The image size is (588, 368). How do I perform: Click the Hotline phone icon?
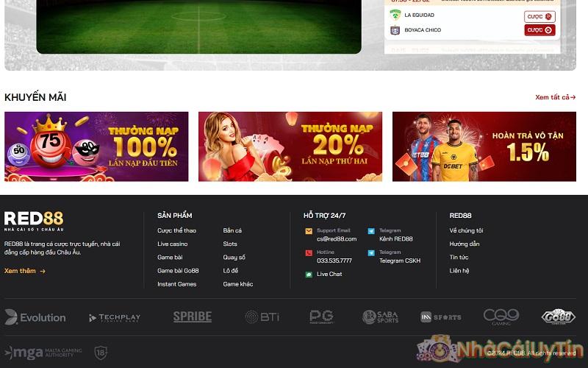[x=309, y=253]
